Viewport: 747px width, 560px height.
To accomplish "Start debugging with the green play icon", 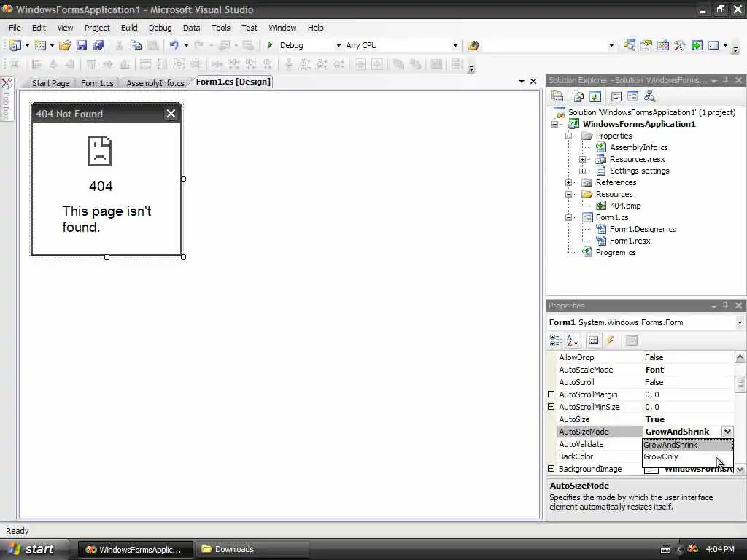I will [x=270, y=45].
